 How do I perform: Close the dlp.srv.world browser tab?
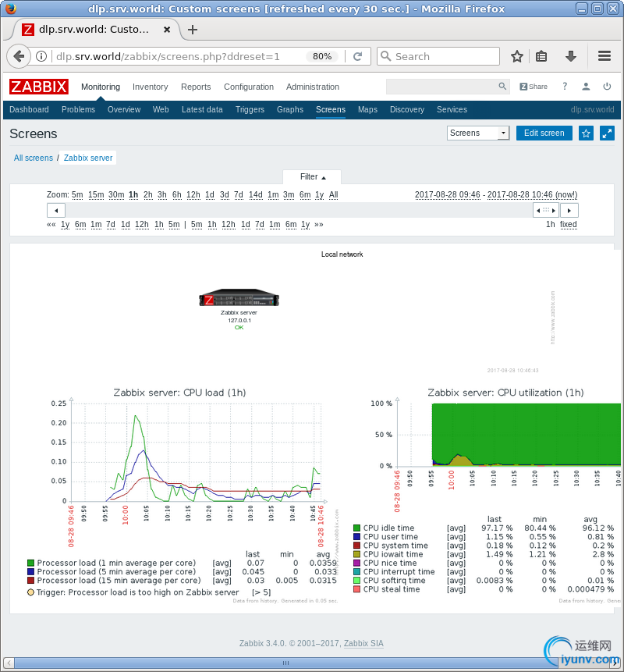point(167,30)
